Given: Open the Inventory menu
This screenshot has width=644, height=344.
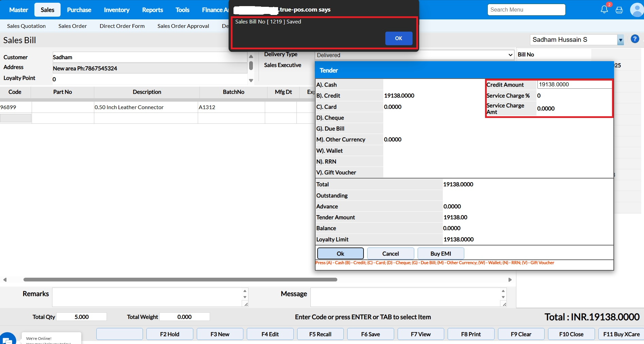Looking at the screenshot, I should click(116, 10).
